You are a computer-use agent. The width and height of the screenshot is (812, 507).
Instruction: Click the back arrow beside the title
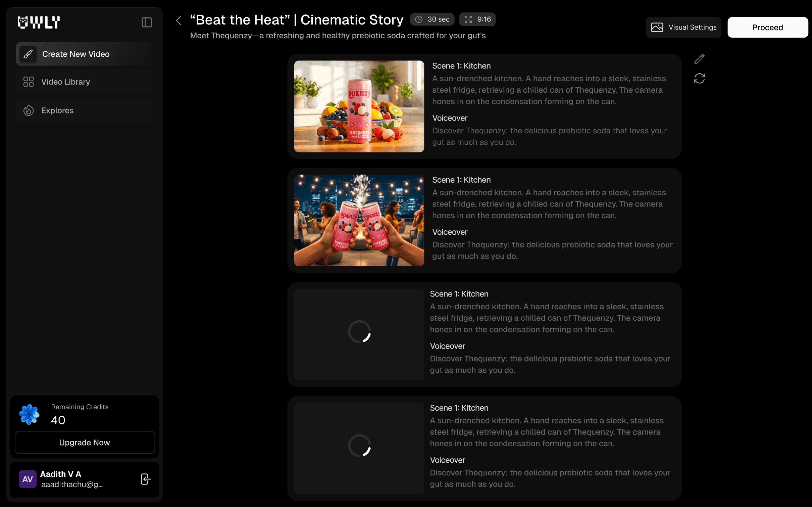(179, 20)
